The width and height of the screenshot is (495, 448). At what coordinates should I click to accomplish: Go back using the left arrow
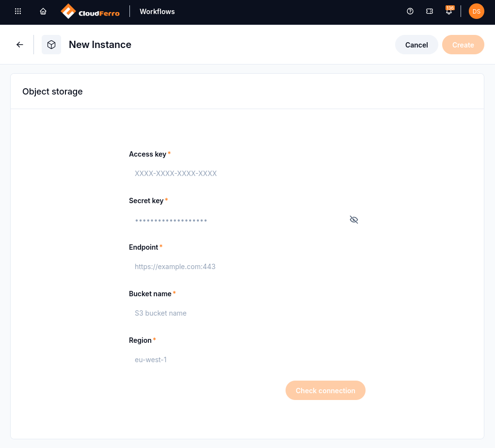20,45
